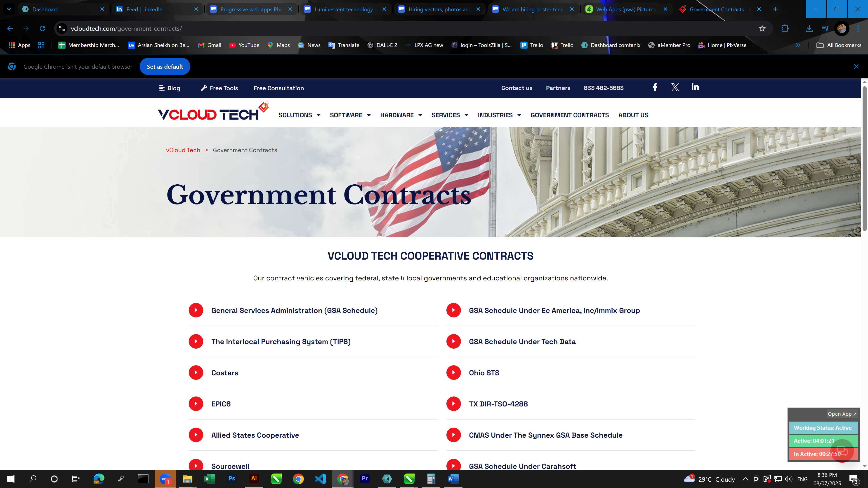
Task: Dismiss the default browser notification bar
Action: click(x=856, y=67)
